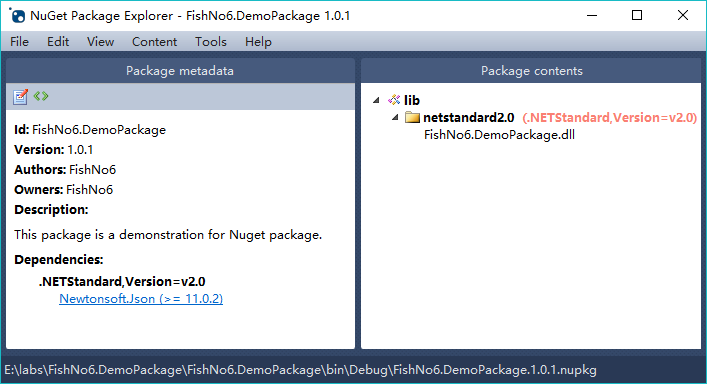Collapse the netstandard2.0 folder node

tap(395, 118)
